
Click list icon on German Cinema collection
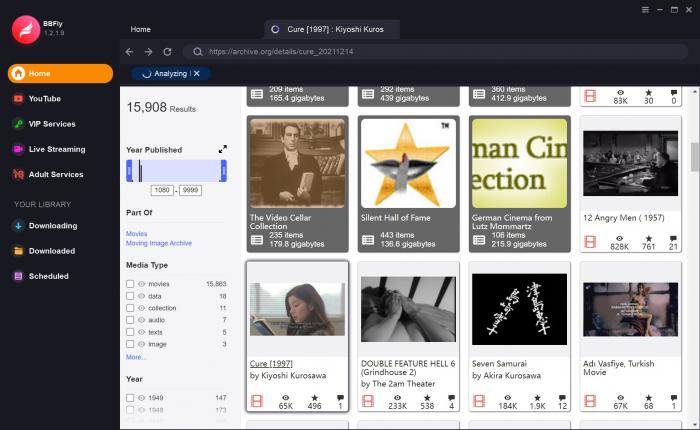point(479,240)
